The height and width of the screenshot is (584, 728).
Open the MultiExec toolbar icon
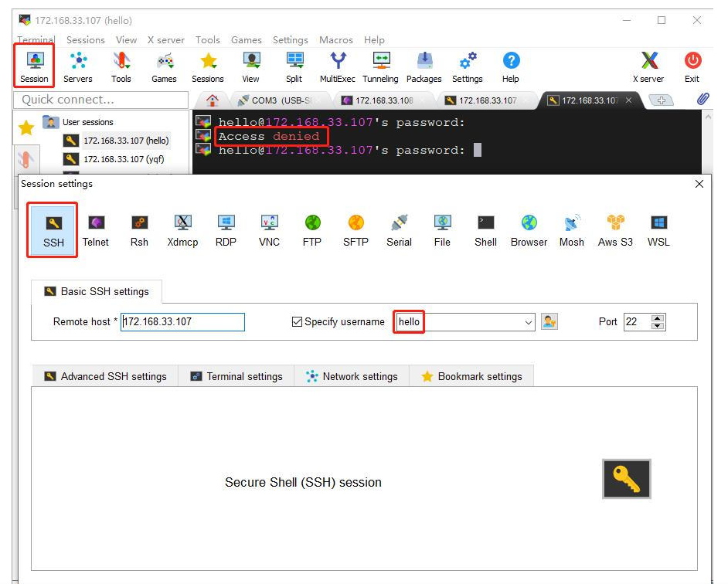(x=338, y=67)
